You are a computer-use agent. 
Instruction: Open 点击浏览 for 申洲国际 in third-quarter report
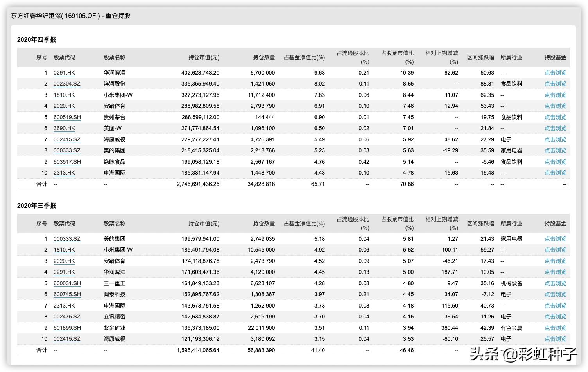click(x=556, y=306)
